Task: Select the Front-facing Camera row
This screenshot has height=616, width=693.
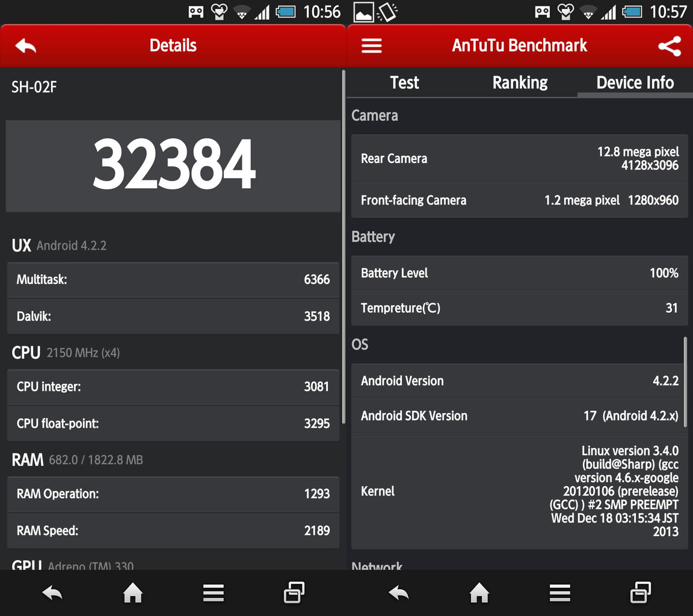Action: (x=520, y=200)
